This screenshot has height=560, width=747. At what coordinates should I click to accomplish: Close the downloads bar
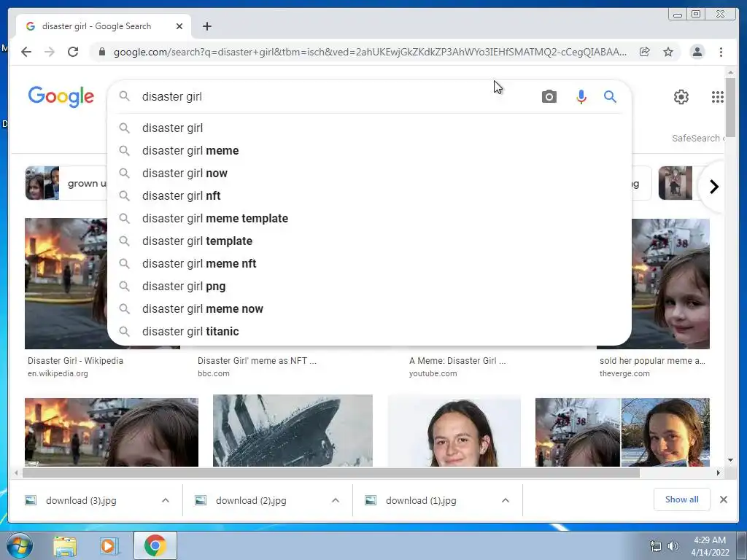(723, 499)
